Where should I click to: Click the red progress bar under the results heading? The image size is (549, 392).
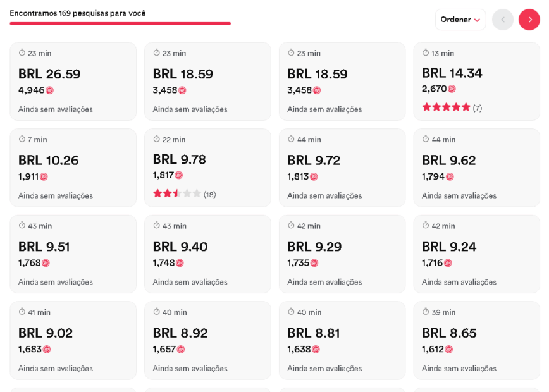coord(120,23)
